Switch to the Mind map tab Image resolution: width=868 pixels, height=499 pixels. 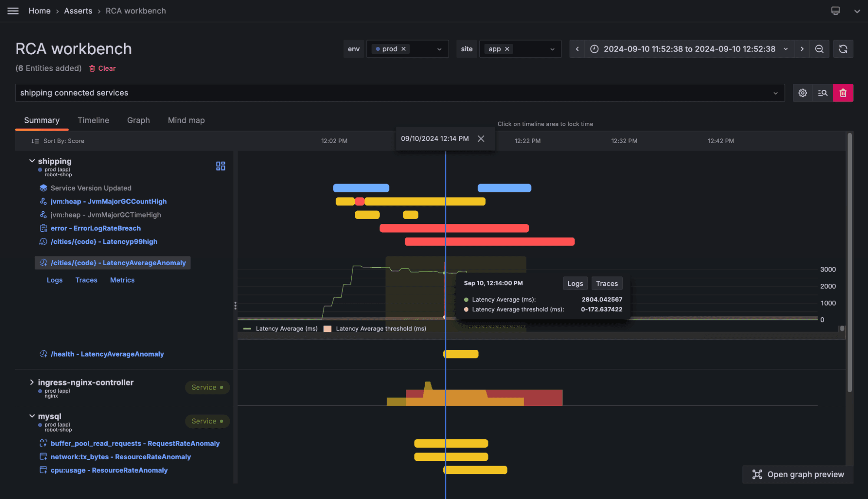186,120
